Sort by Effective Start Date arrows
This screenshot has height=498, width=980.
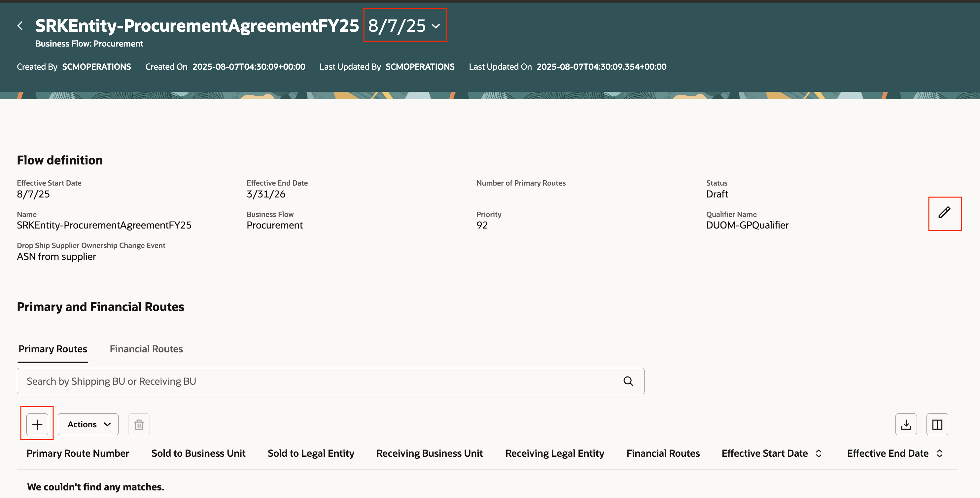[819, 453]
